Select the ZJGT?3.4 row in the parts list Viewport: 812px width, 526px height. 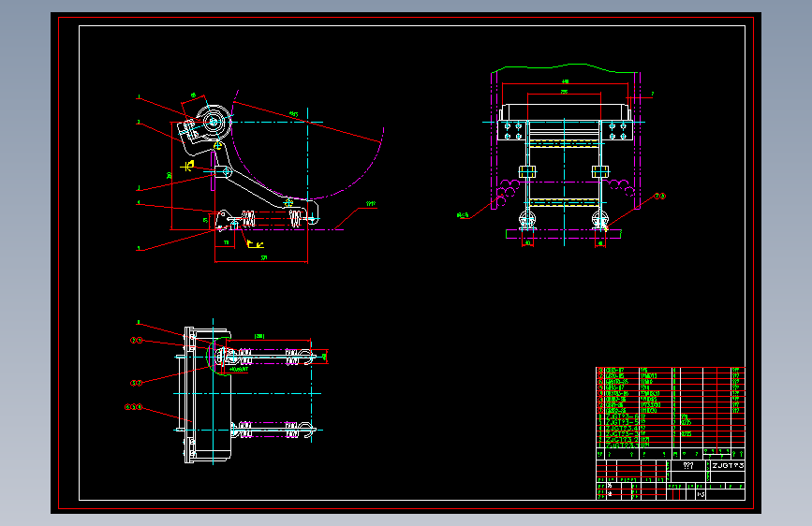[x=671, y=428]
